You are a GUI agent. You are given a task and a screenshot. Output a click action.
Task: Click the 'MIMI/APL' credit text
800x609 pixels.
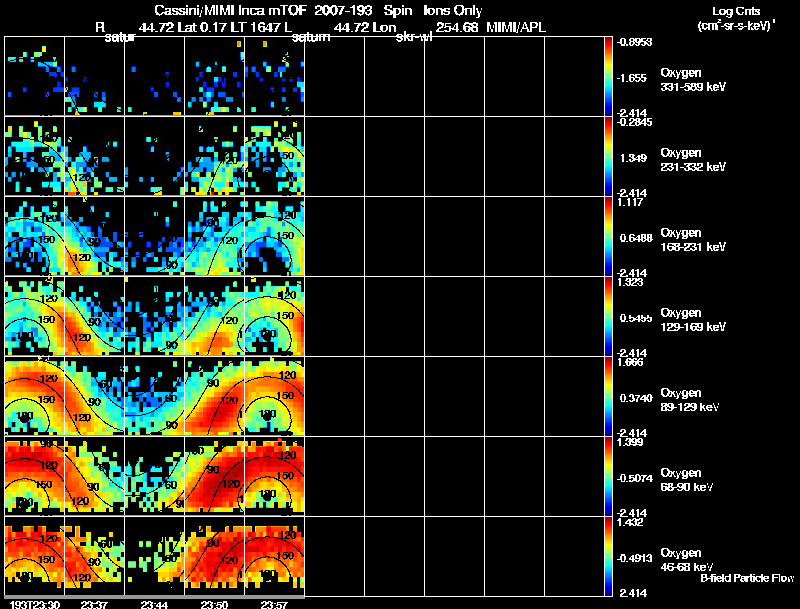516,28
